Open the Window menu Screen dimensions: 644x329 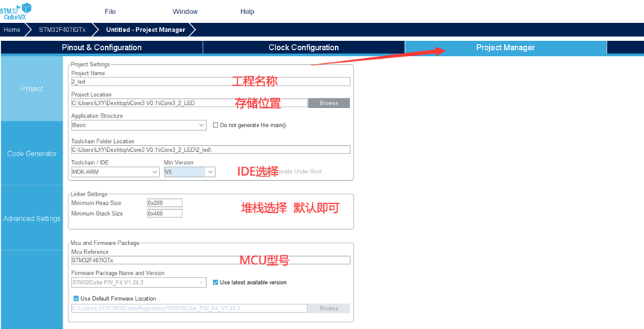[x=185, y=12]
